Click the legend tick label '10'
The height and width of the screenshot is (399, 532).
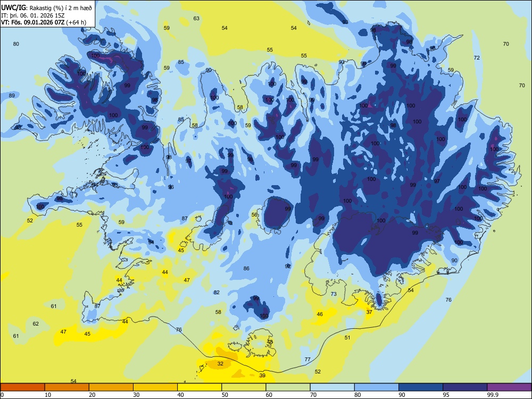click(48, 395)
